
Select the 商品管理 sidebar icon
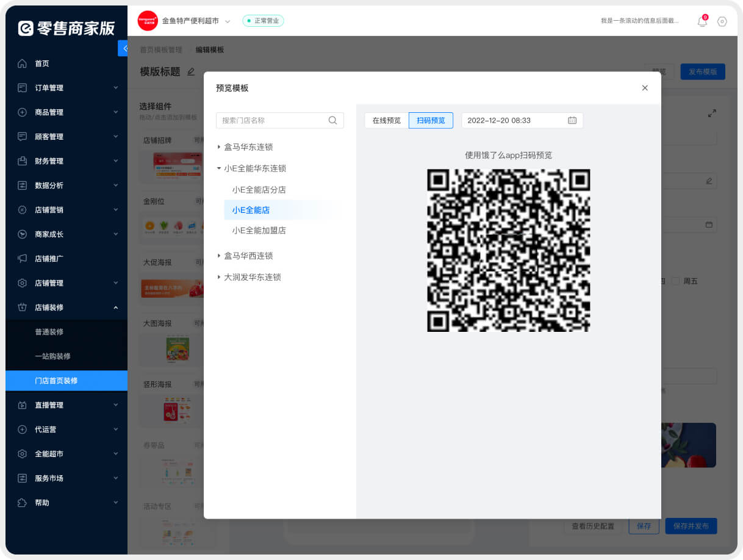point(23,112)
